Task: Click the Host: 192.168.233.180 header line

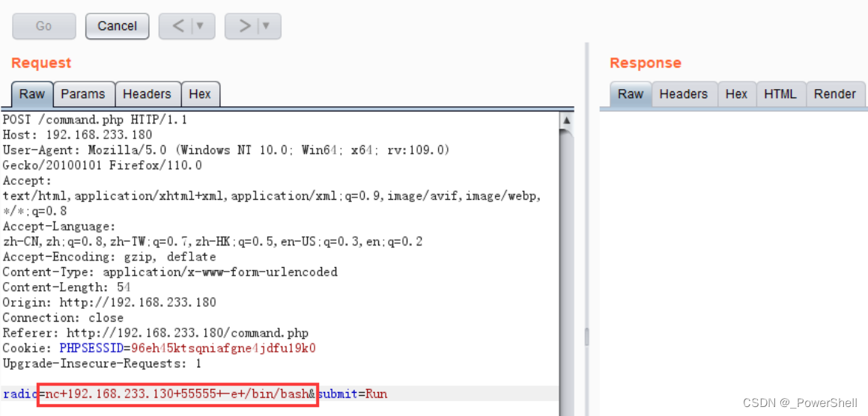Action: click(x=77, y=135)
